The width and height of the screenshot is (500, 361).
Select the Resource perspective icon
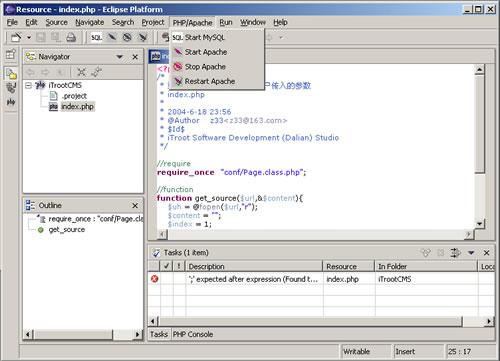click(x=11, y=73)
